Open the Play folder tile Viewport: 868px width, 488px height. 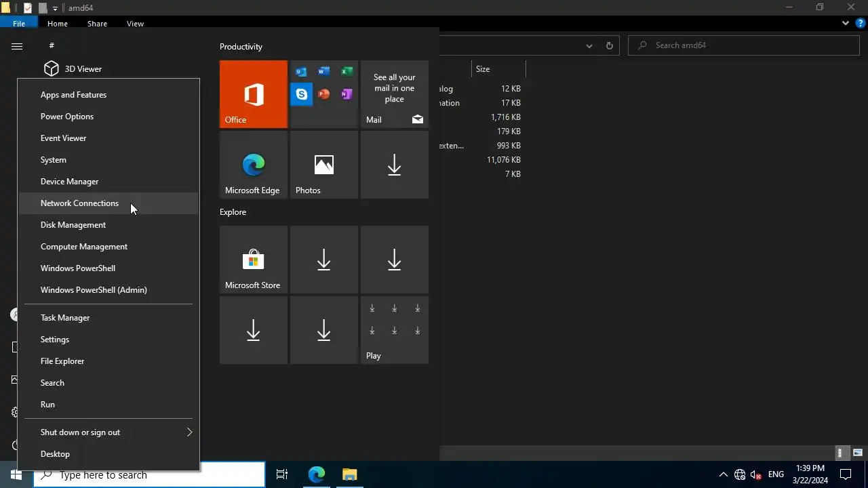[395, 330]
